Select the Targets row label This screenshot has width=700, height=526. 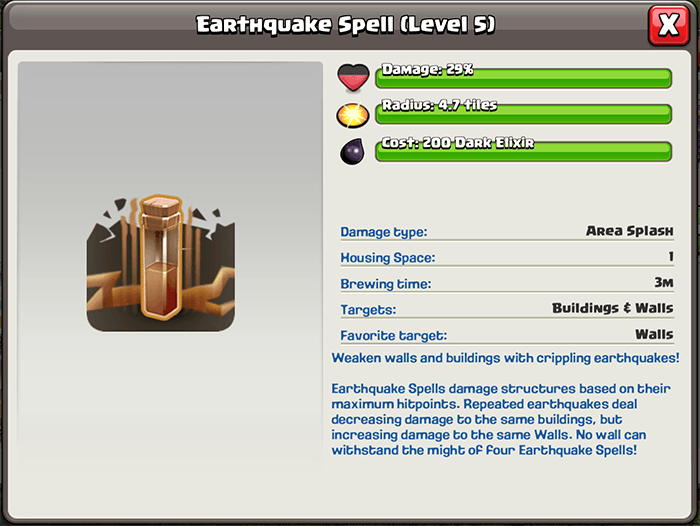pos(368,309)
